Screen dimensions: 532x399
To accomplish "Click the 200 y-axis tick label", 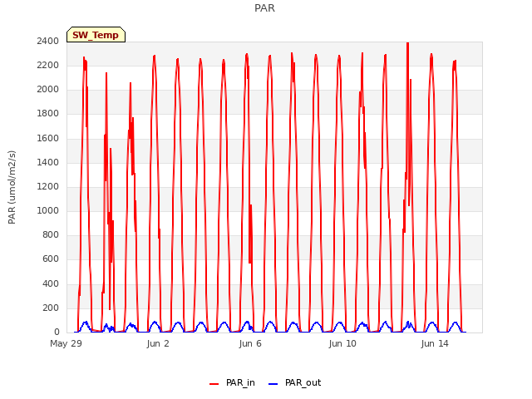I will point(51,308).
